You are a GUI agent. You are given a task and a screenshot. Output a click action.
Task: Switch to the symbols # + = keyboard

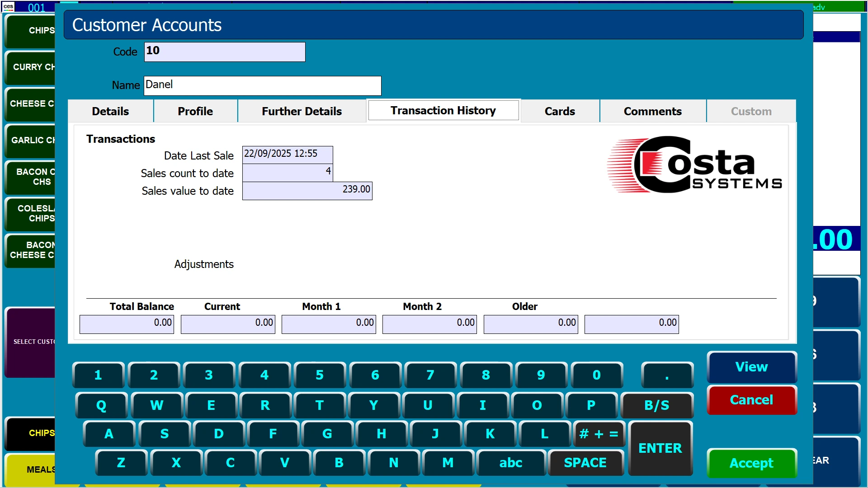(599, 434)
